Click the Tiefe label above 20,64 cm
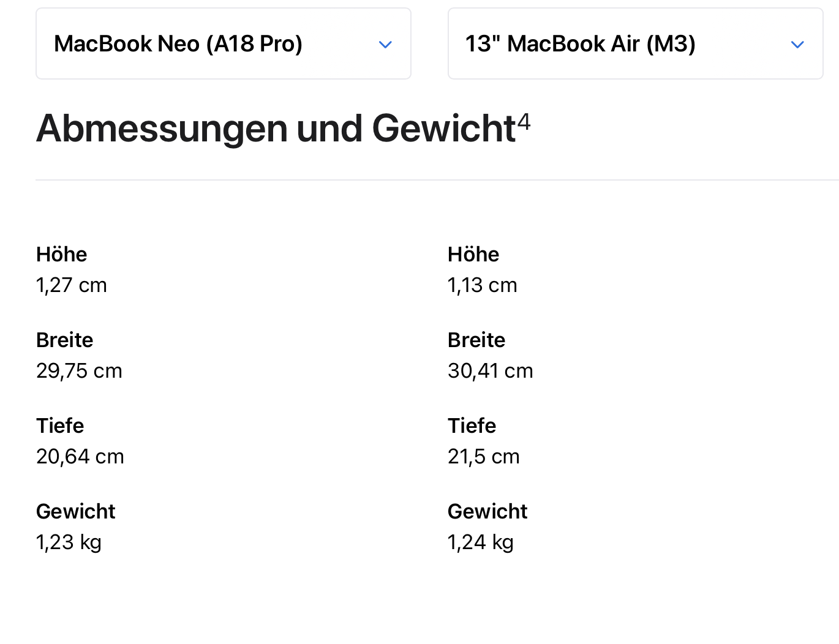This screenshot has width=839, height=644. pos(60,426)
